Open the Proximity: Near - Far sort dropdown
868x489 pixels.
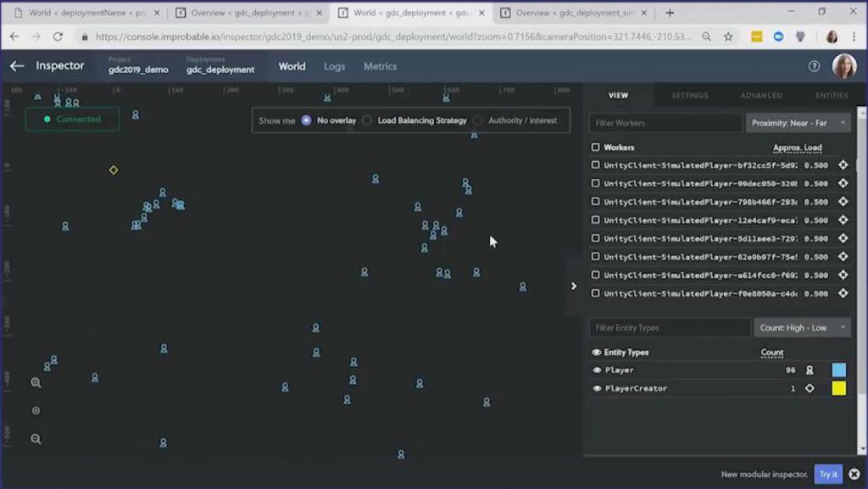tap(798, 123)
